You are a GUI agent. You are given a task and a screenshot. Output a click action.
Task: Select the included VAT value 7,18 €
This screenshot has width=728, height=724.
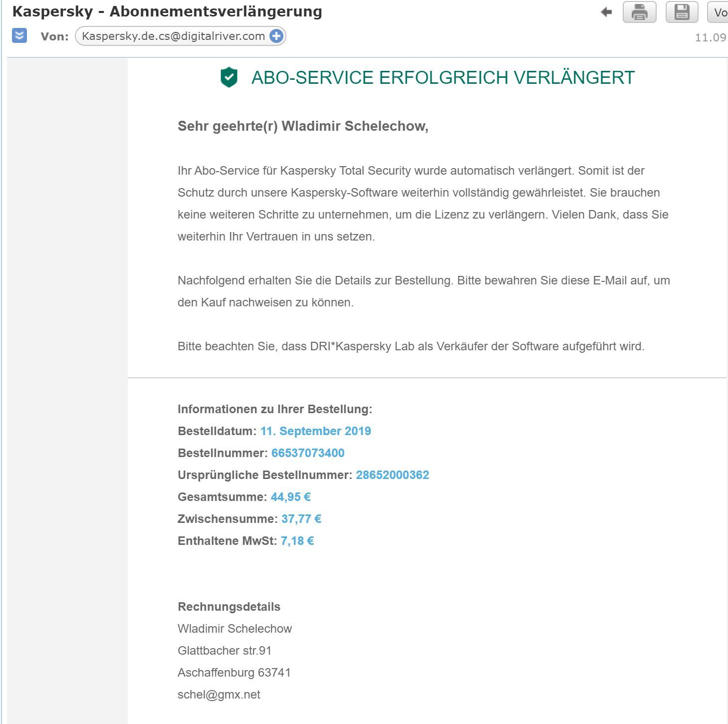(x=297, y=541)
